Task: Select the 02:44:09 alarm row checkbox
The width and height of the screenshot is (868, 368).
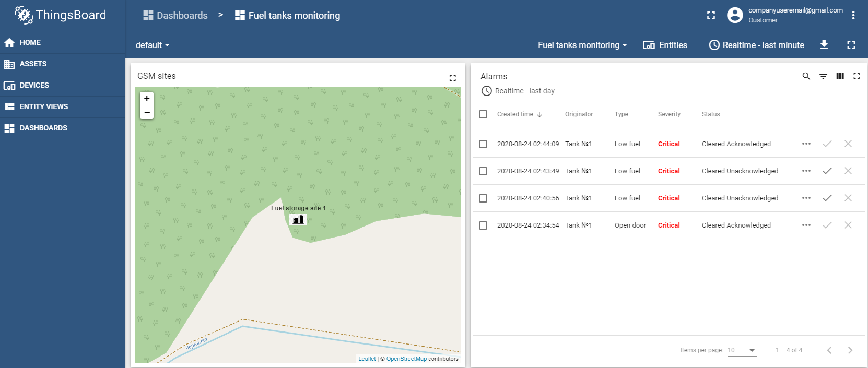Action: (483, 144)
